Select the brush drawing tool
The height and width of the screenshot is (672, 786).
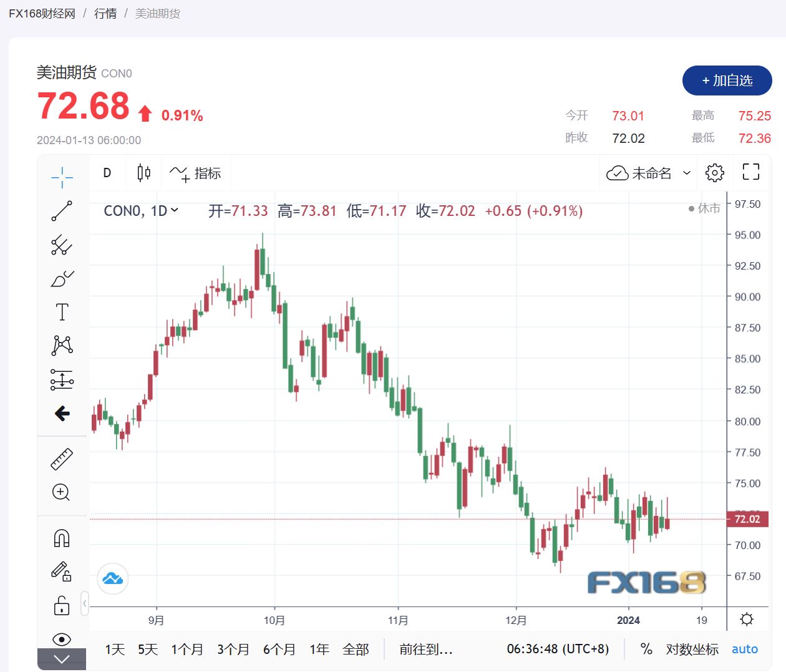[62, 278]
